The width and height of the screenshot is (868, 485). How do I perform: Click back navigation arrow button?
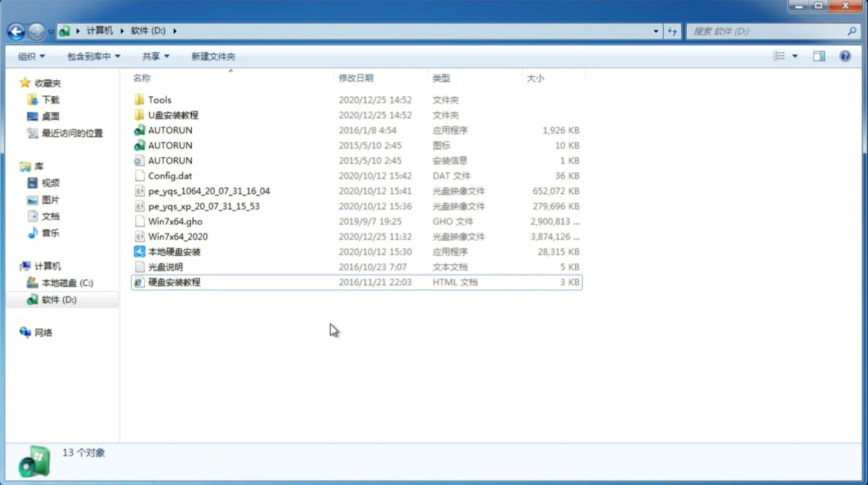click(x=16, y=30)
